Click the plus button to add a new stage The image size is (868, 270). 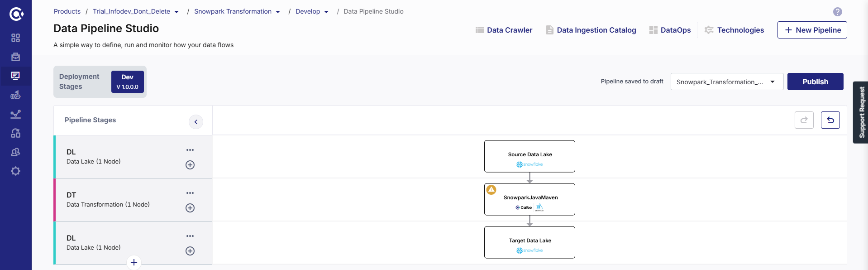[x=134, y=262]
